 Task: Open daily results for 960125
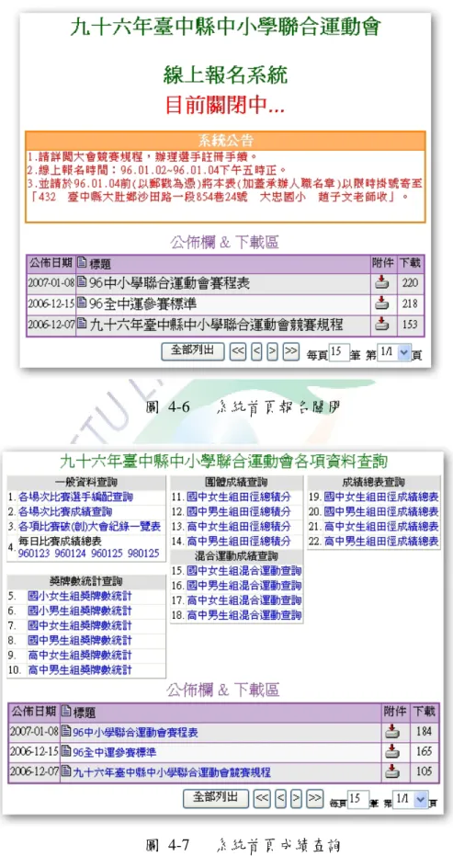click(x=107, y=553)
